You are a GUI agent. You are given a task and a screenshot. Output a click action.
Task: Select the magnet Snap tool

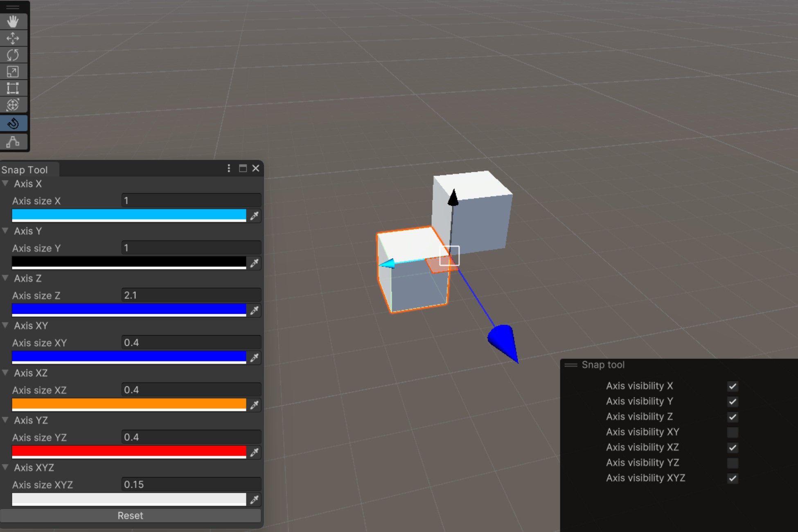[x=13, y=123]
